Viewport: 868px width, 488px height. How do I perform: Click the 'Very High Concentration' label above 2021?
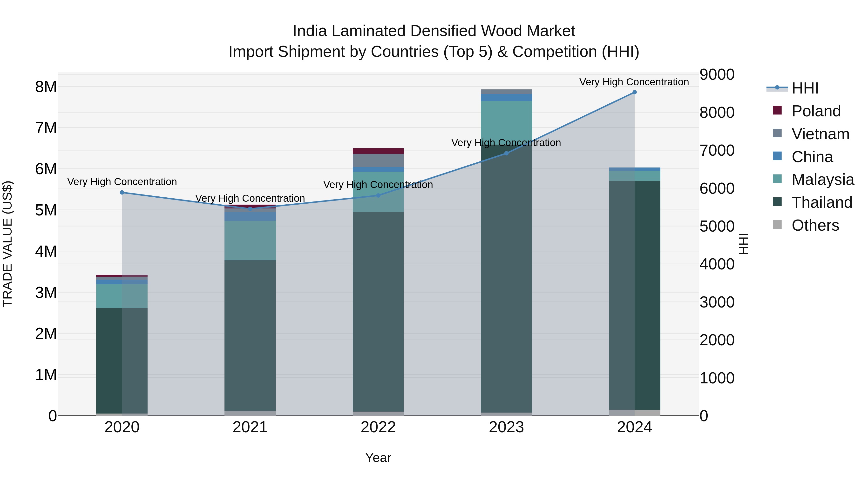coord(250,198)
